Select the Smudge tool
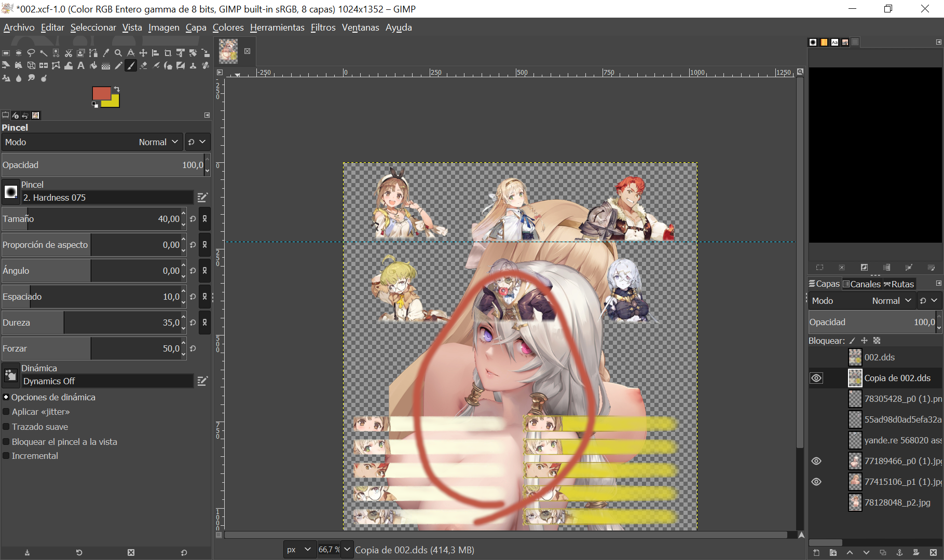Screen dimensions: 944x560 (x=31, y=78)
